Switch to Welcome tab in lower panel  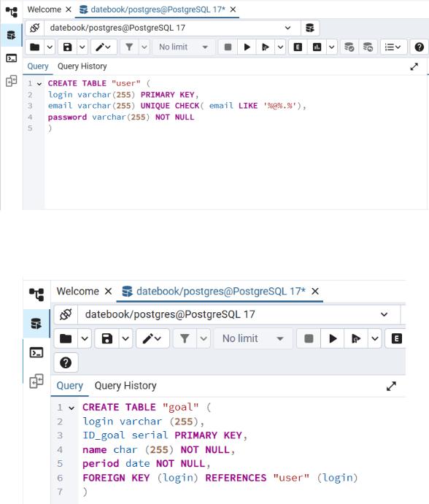(77, 291)
